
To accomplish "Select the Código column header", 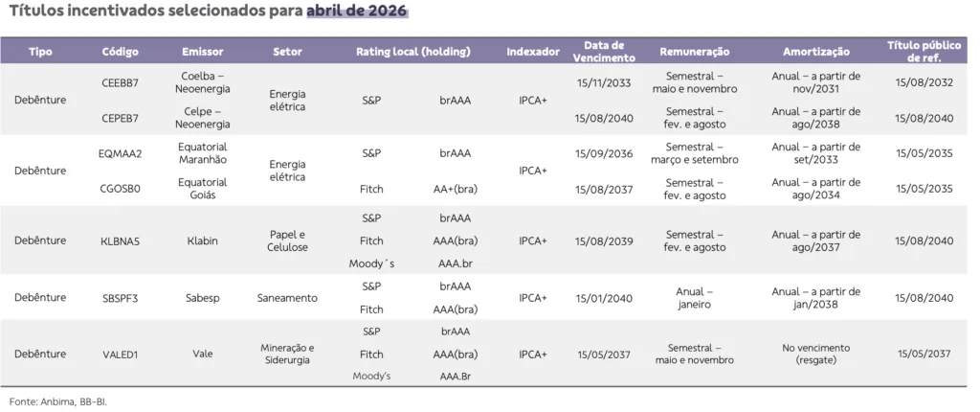I will [120, 51].
